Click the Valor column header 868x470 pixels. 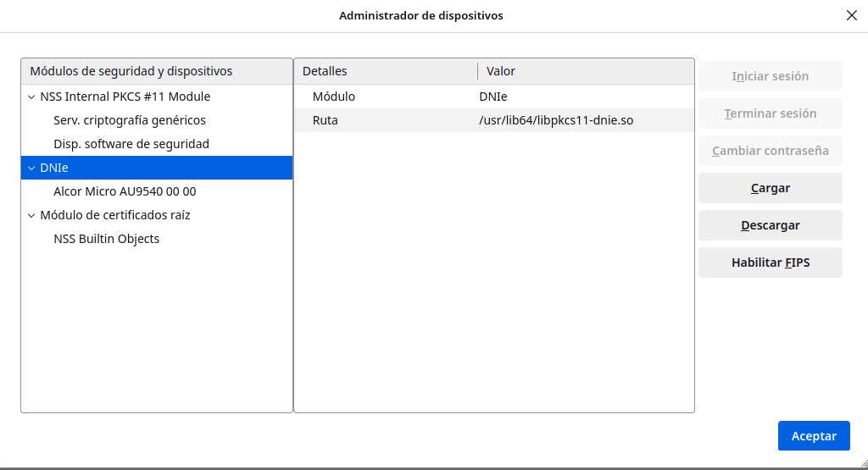coord(585,71)
